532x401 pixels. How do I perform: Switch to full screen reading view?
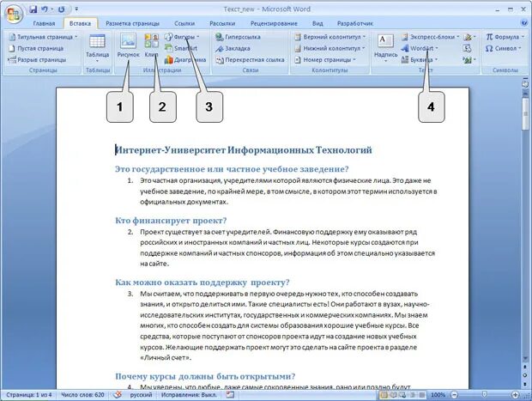pos(394,395)
